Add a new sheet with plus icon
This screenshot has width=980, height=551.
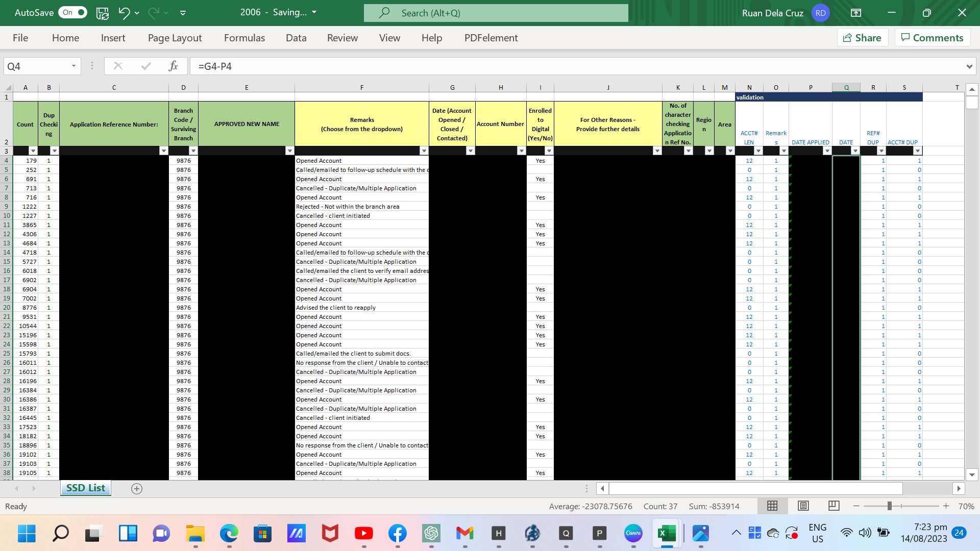click(136, 488)
